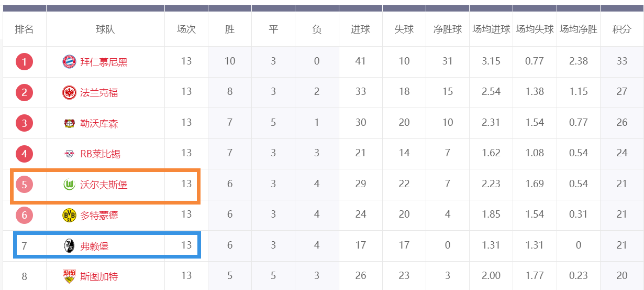Screen dimensions: 644x290
Task: Click the Freiburg club logo
Action: pos(69,246)
